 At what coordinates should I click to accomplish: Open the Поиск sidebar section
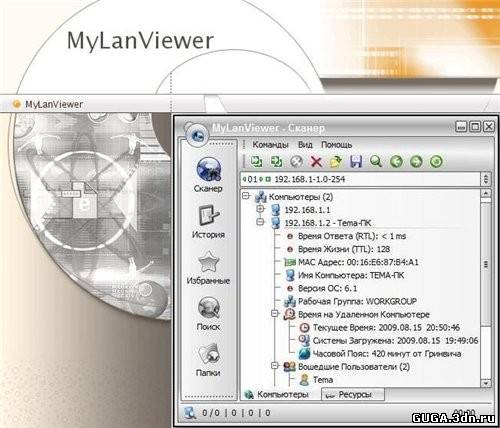click(208, 313)
